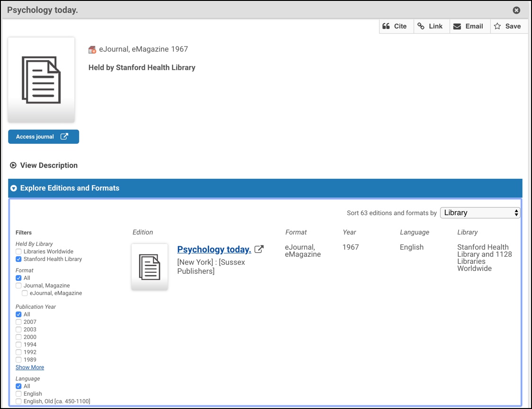Open the Psychology today. edition link

coord(214,249)
